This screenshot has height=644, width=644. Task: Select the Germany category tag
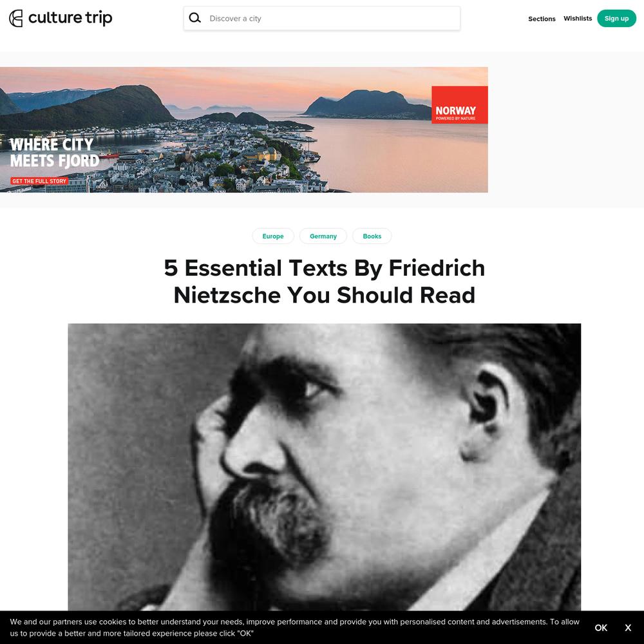coord(323,236)
